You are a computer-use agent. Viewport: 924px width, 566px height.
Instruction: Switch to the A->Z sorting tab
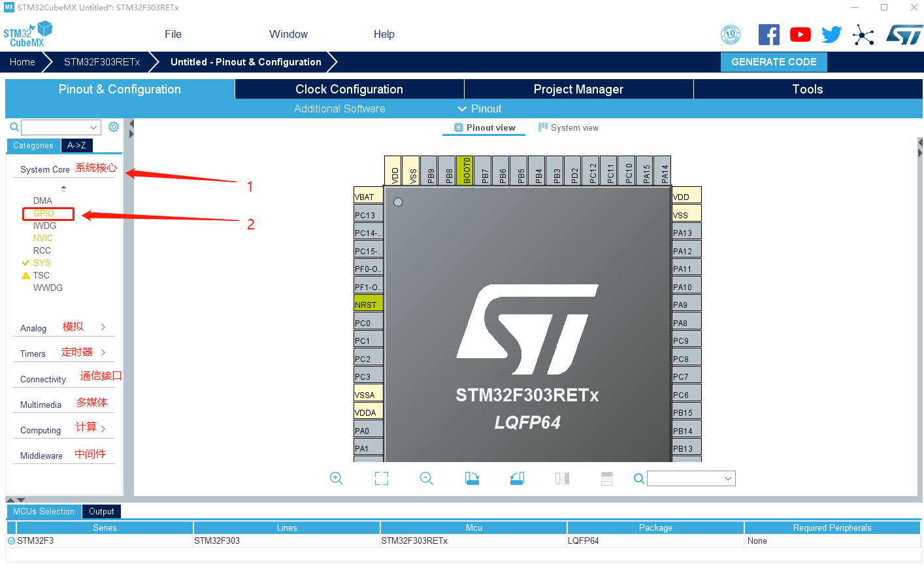point(76,145)
